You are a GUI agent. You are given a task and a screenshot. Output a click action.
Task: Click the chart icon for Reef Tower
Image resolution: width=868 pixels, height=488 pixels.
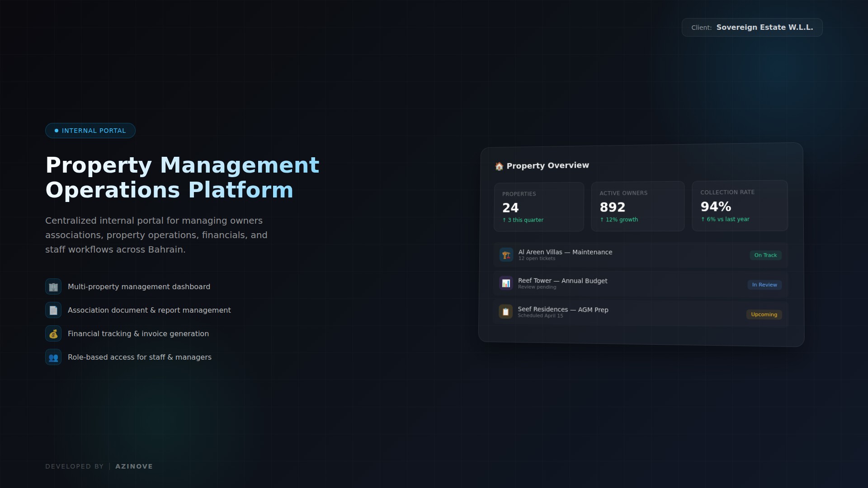point(506,283)
